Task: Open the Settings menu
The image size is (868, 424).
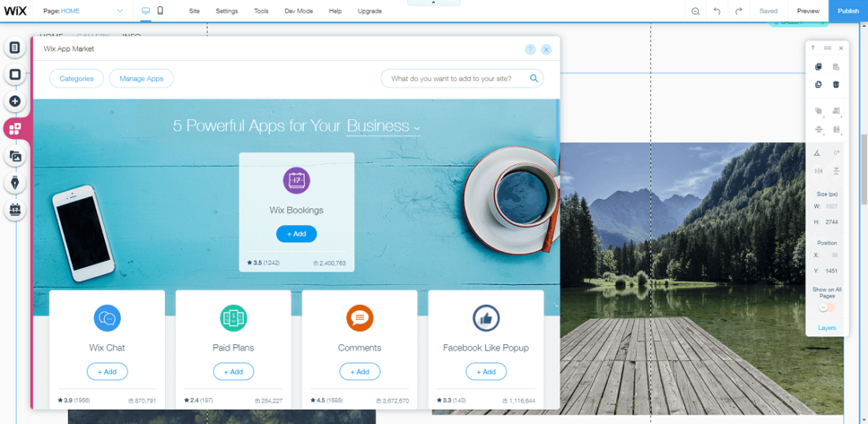Action: [227, 11]
